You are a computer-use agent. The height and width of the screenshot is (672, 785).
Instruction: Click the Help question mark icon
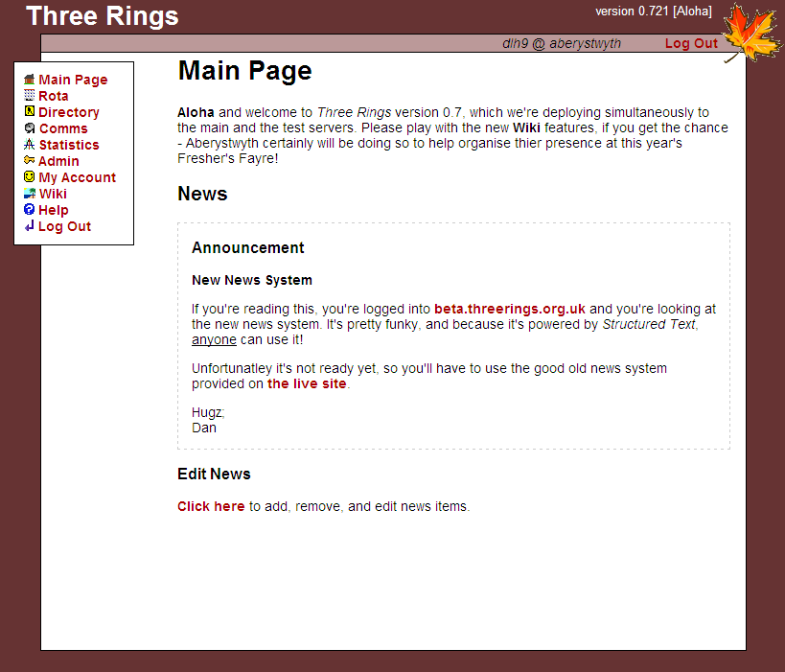pos(31,210)
